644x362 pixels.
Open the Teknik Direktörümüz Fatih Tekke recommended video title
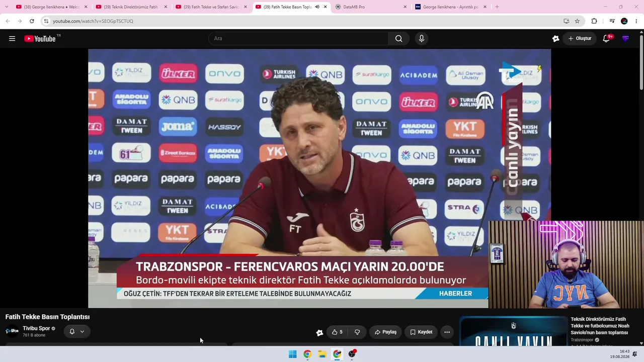(x=600, y=326)
